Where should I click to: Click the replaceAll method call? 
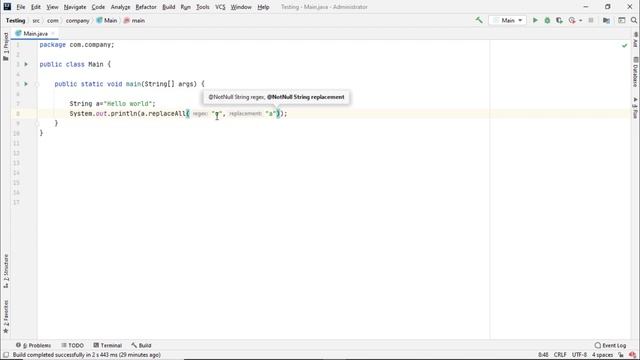167,113
